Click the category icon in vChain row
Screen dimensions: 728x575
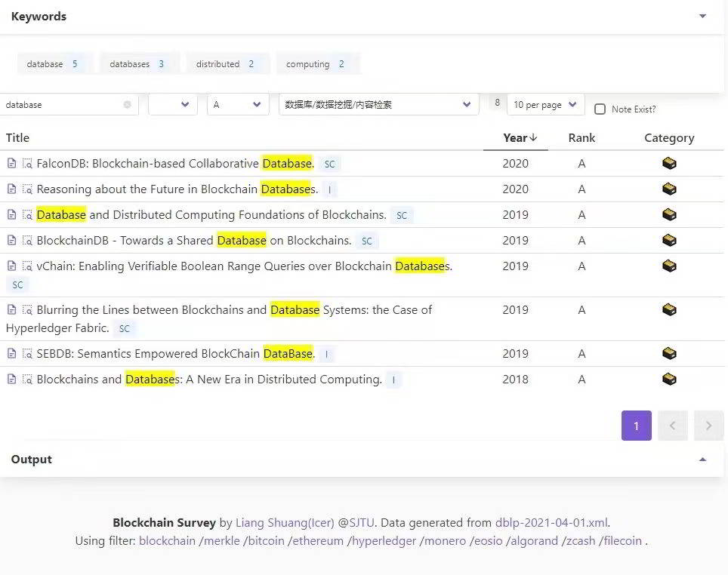tap(669, 266)
